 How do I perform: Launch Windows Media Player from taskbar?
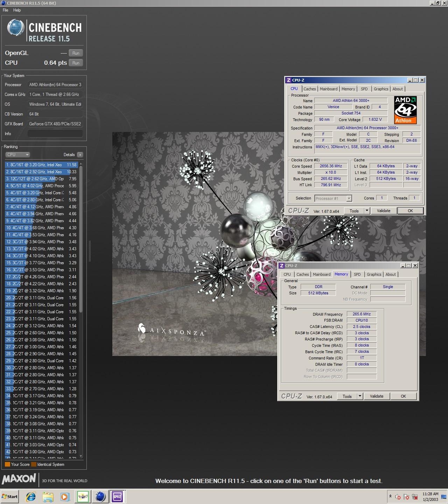[x=65, y=496]
